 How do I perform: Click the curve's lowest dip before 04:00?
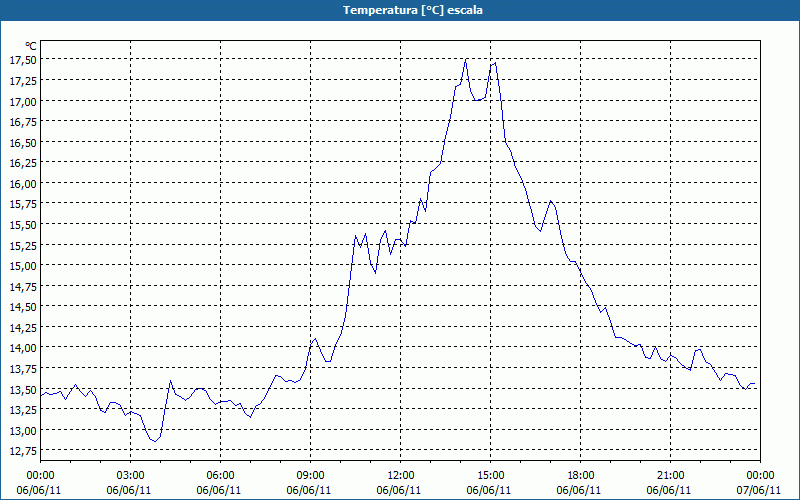[155, 441]
